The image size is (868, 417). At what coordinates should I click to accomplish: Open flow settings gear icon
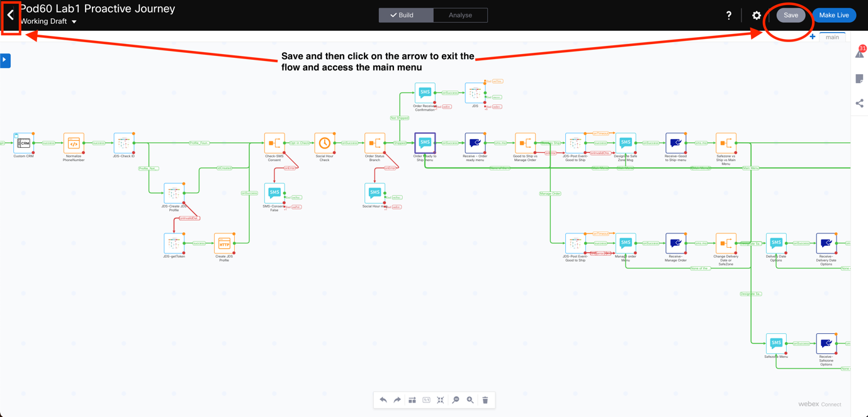tap(757, 15)
